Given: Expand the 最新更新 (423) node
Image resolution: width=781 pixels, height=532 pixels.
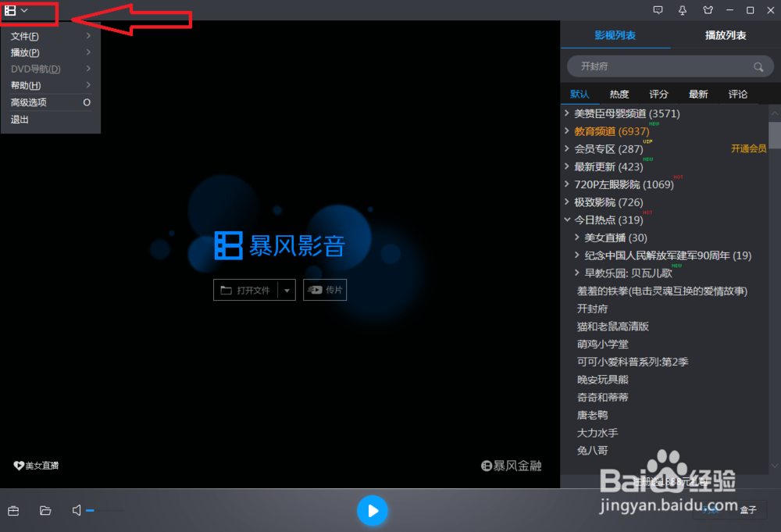Looking at the screenshot, I should coord(567,166).
